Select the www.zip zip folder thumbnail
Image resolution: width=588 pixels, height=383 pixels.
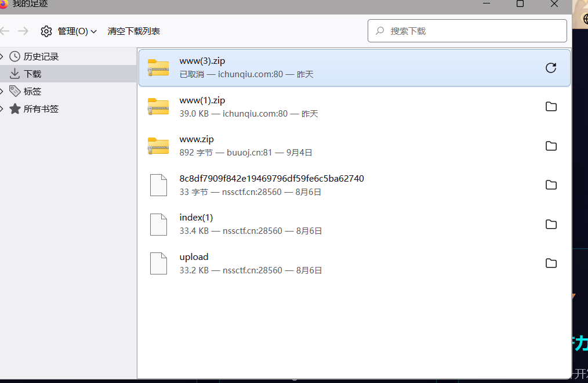(x=158, y=146)
